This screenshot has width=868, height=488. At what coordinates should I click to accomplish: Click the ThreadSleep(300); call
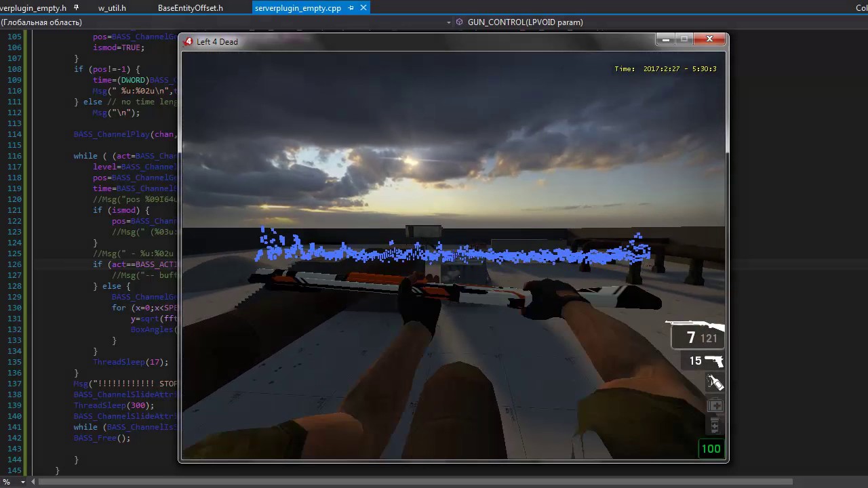click(x=114, y=405)
